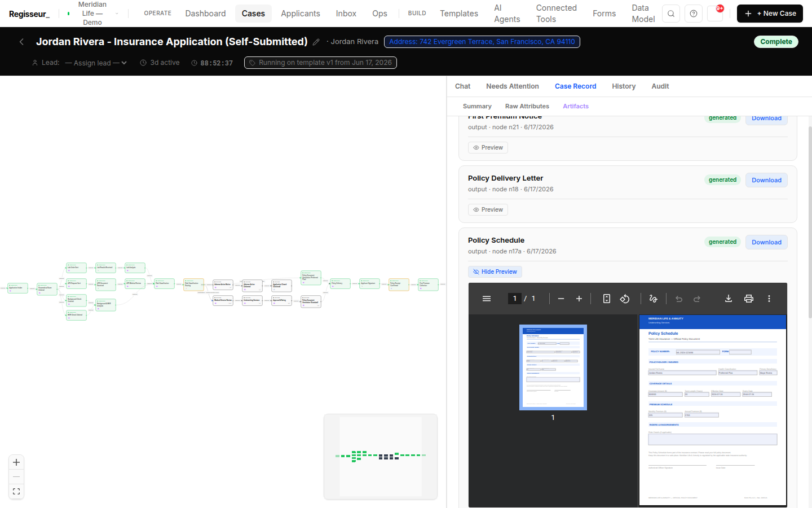812x508 pixels.
Task: Click the 3d active clock icon
Action: [143, 63]
